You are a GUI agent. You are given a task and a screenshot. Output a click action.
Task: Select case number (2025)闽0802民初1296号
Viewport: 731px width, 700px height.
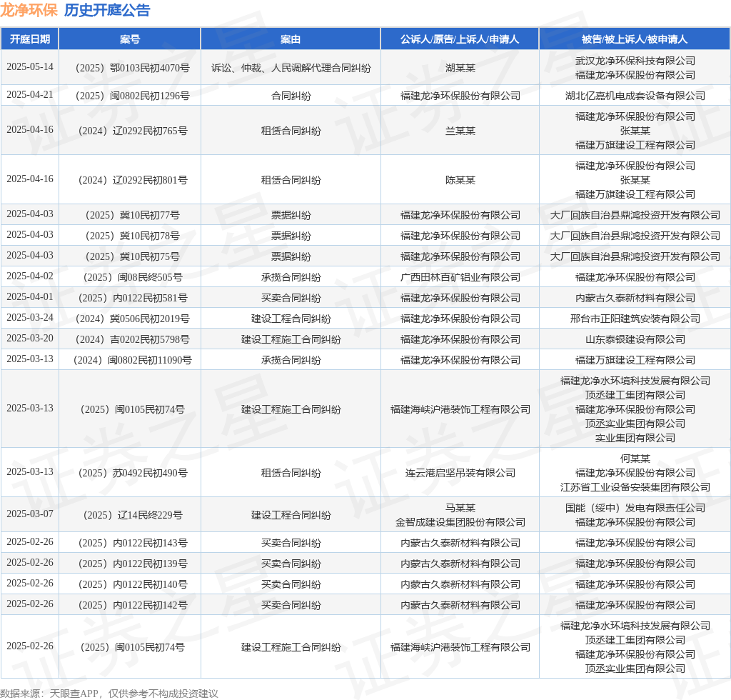point(132,96)
